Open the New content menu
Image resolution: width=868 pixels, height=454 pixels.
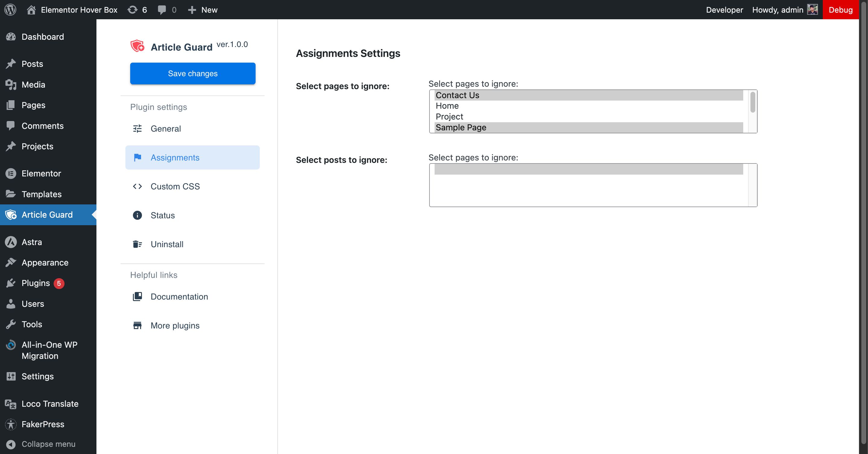(203, 10)
